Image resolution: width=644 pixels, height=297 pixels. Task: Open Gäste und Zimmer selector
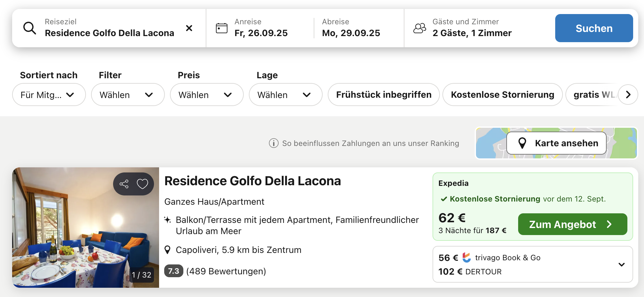[472, 28]
